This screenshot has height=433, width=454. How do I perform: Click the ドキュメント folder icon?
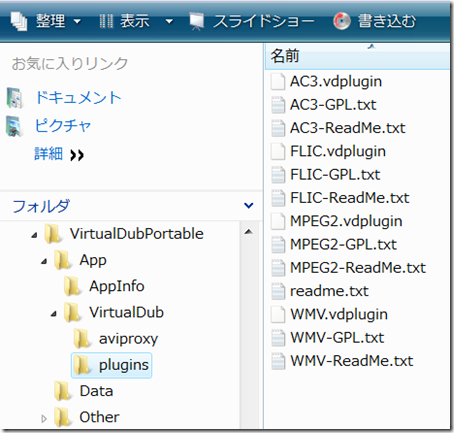coord(15,98)
